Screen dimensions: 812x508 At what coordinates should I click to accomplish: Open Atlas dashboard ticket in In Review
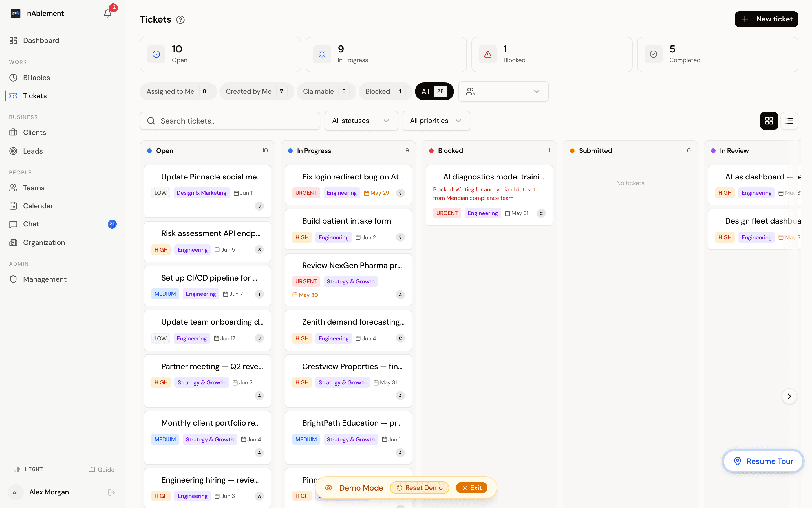click(754, 185)
